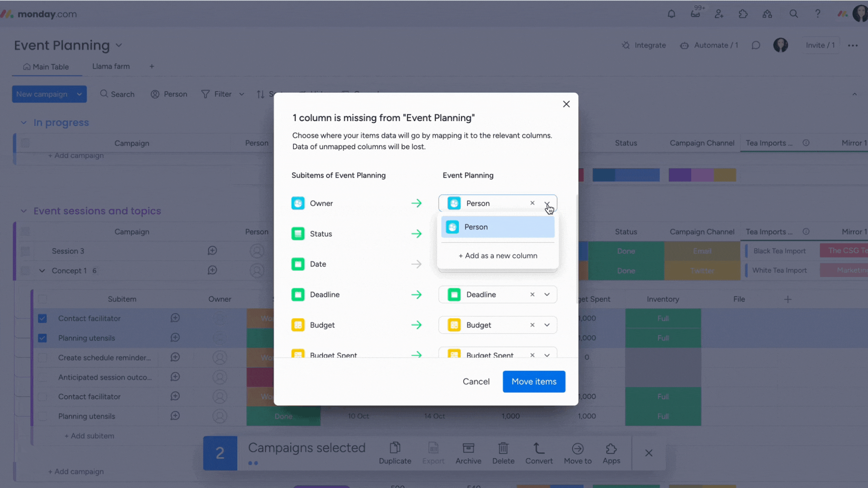Open the help question mark
The image size is (868, 488).
(817, 14)
